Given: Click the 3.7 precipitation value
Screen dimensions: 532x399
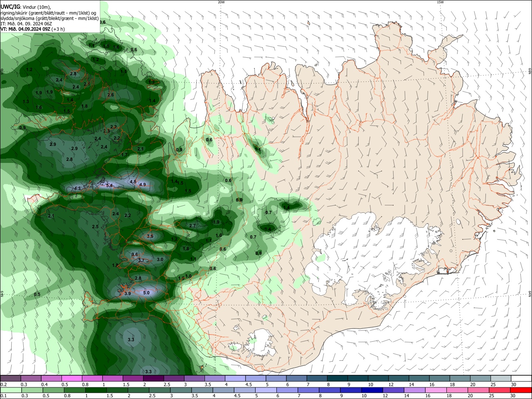Looking at the screenshot, I should 141,261.
